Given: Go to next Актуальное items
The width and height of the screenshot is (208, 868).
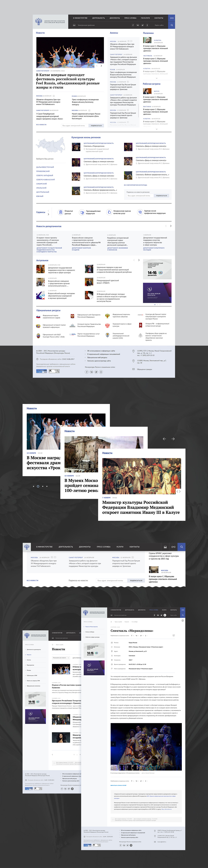Looking at the screenshot, I should [139, 260].
